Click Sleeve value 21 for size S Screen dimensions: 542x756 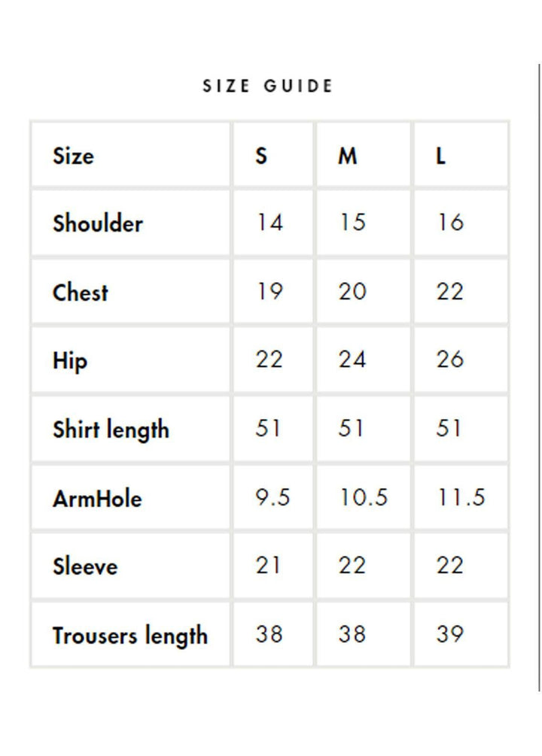(x=269, y=566)
